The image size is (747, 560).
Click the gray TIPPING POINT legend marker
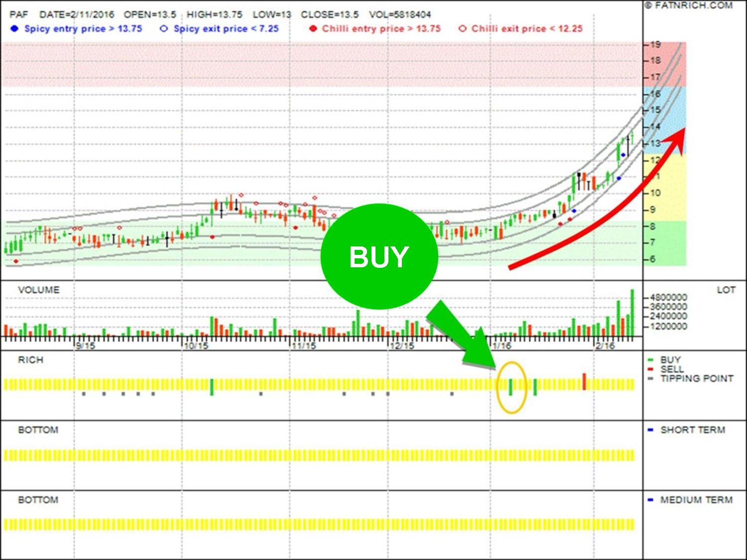pyautogui.click(x=650, y=379)
